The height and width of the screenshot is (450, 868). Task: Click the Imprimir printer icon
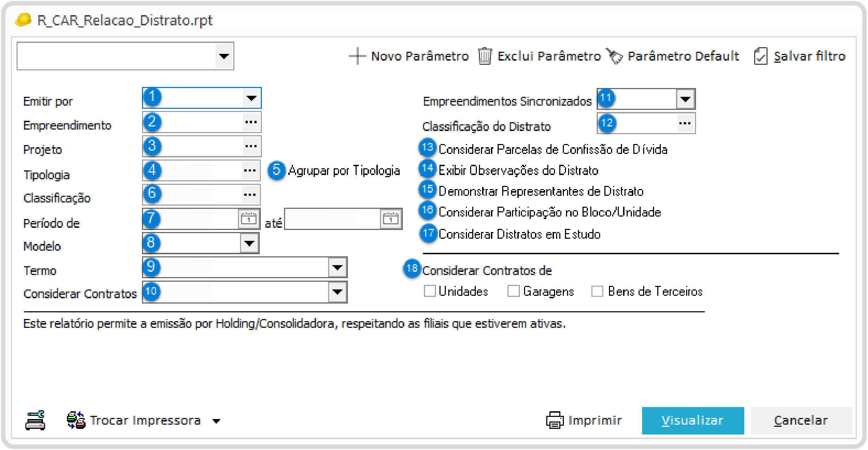tap(555, 420)
